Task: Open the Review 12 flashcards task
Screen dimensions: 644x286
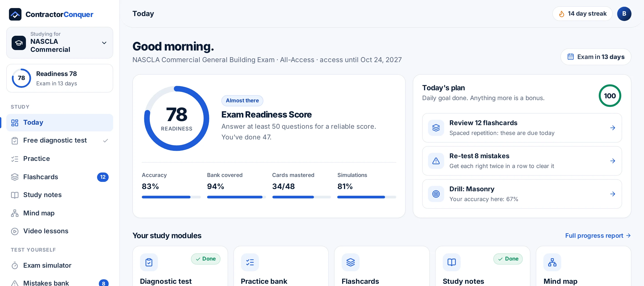Action: 522,128
